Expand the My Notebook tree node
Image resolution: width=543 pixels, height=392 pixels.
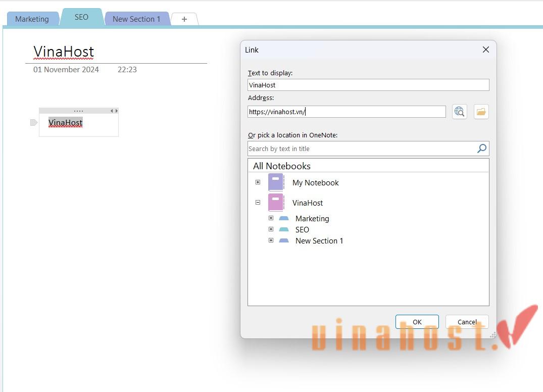coord(258,182)
